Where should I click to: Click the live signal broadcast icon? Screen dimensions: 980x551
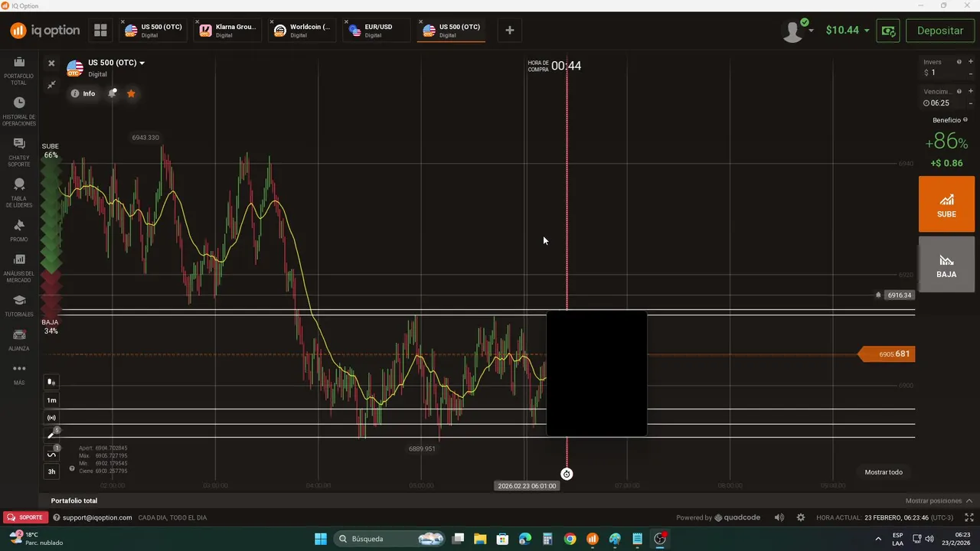pos(51,418)
